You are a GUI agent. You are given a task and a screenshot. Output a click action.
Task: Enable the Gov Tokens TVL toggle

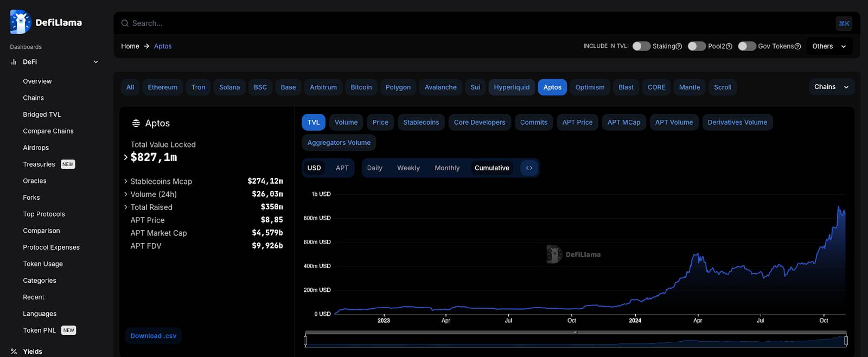pyautogui.click(x=747, y=46)
